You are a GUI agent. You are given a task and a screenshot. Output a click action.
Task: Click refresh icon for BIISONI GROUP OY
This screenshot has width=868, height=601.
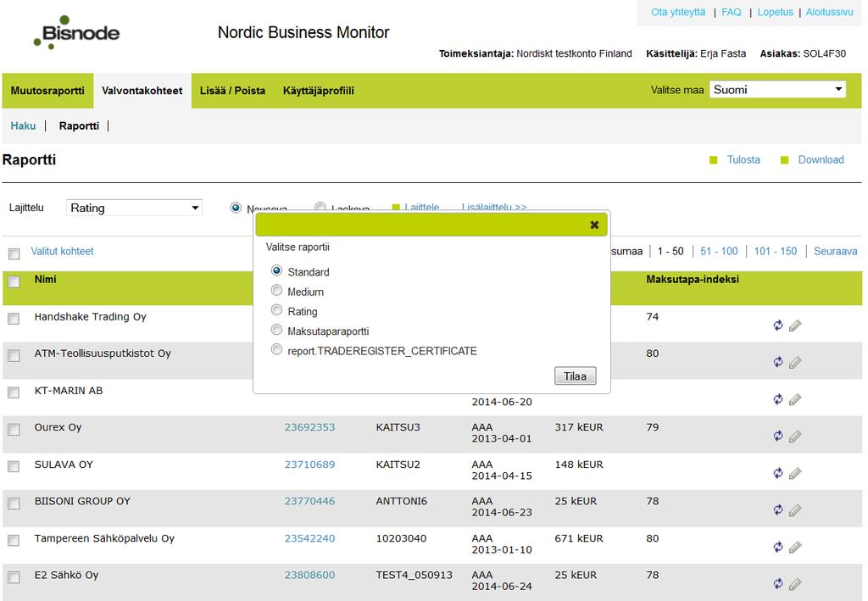pos(778,509)
